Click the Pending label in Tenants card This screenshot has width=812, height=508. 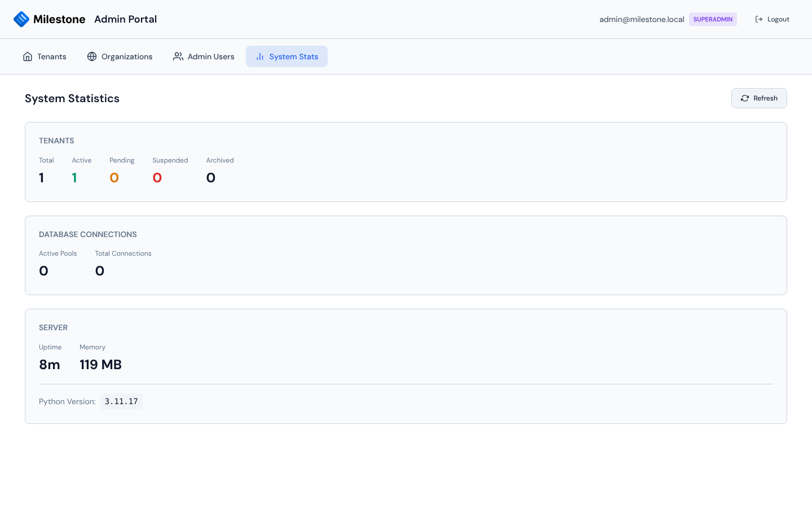[x=122, y=160]
